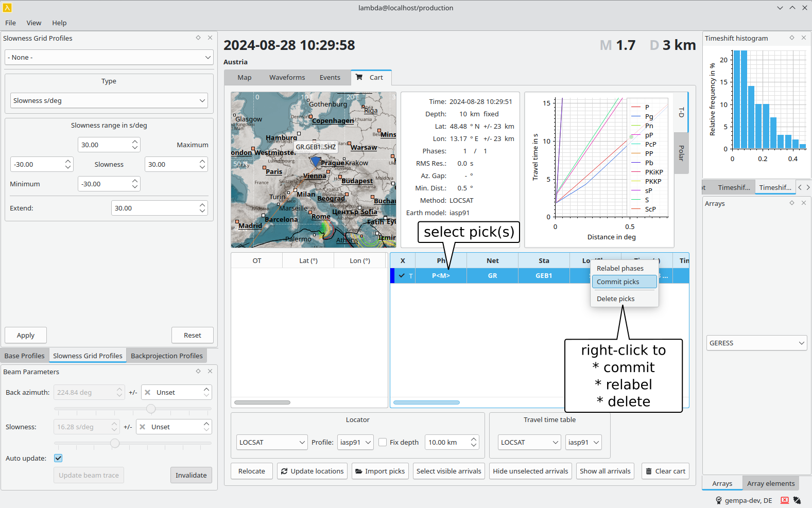Switch to the Waveforms tab
This screenshot has height=508, width=812.
(x=287, y=77)
